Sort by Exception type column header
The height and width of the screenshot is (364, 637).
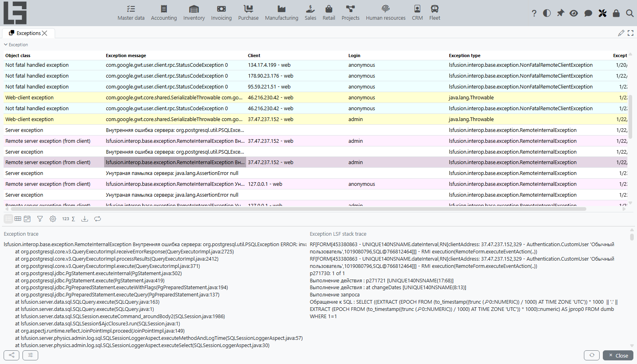tap(464, 56)
